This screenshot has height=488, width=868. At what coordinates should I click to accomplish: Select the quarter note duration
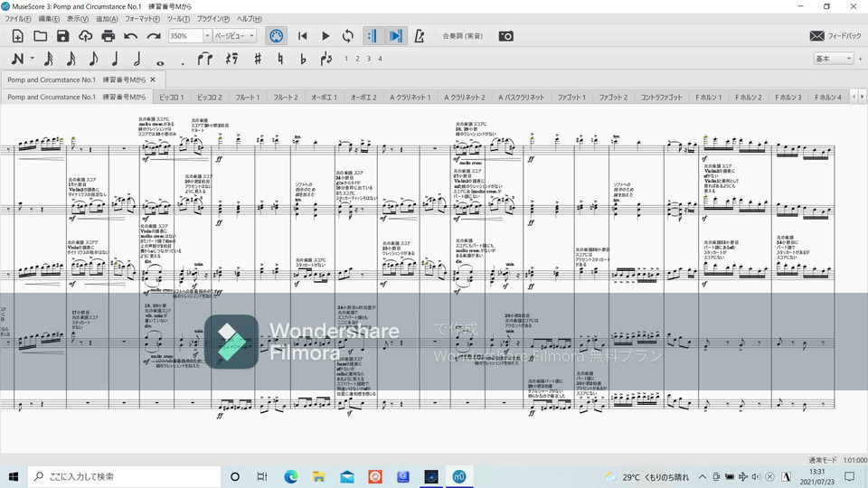point(115,59)
